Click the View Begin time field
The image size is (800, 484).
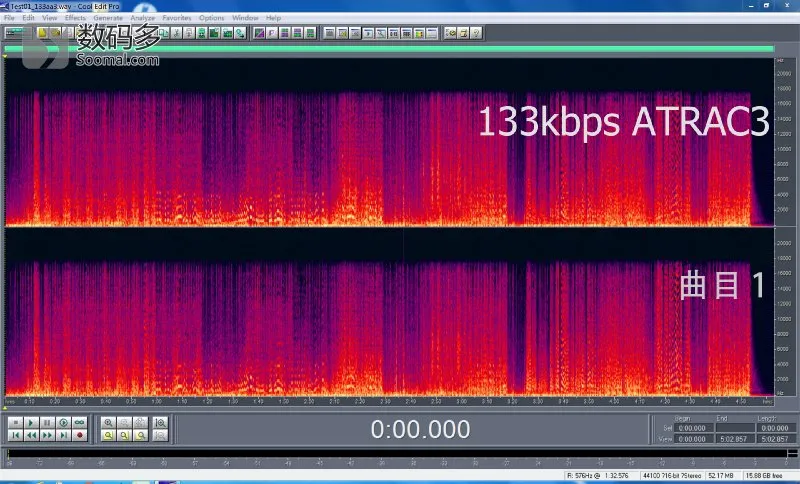click(692, 439)
